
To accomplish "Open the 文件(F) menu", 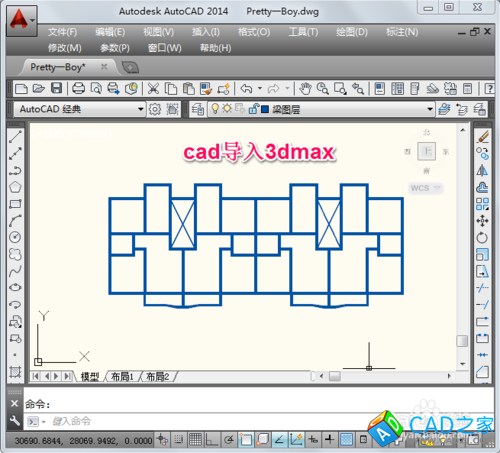I will coord(62,32).
